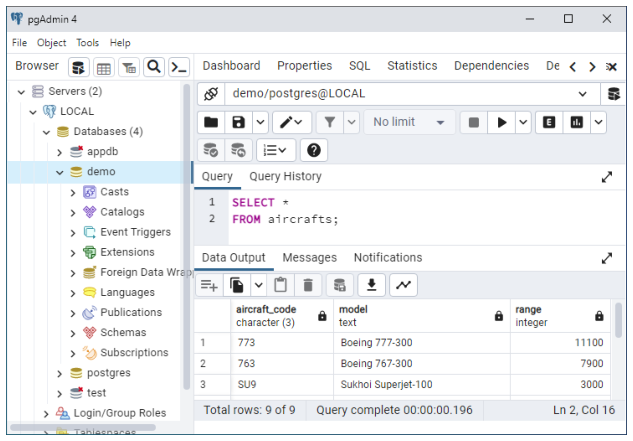The width and height of the screenshot is (633, 441).
Task: Open the Help question mark icon
Action: click(x=314, y=150)
